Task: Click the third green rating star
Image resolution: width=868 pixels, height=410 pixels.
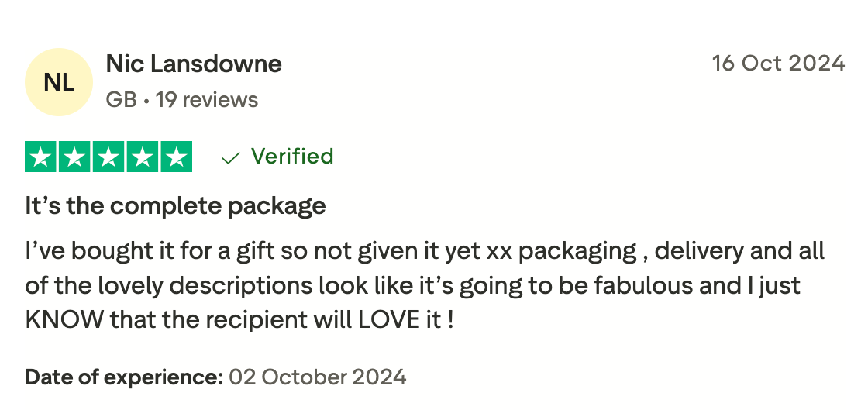Action: pos(108,157)
